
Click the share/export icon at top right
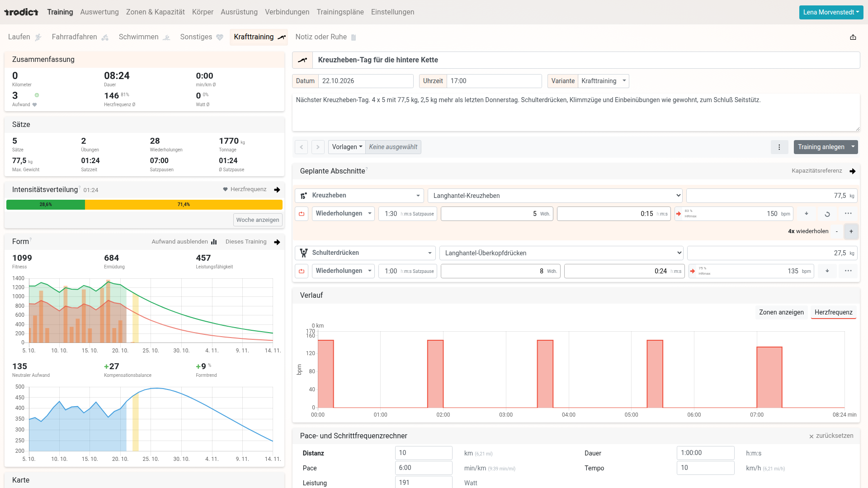(853, 37)
